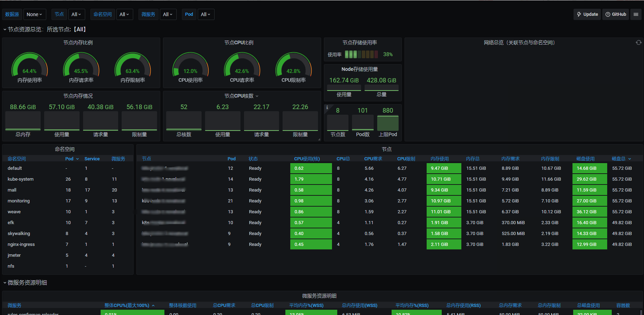
Task: Click the sort chevron beside the namespace Pod header
Action: [x=77, y=159]
